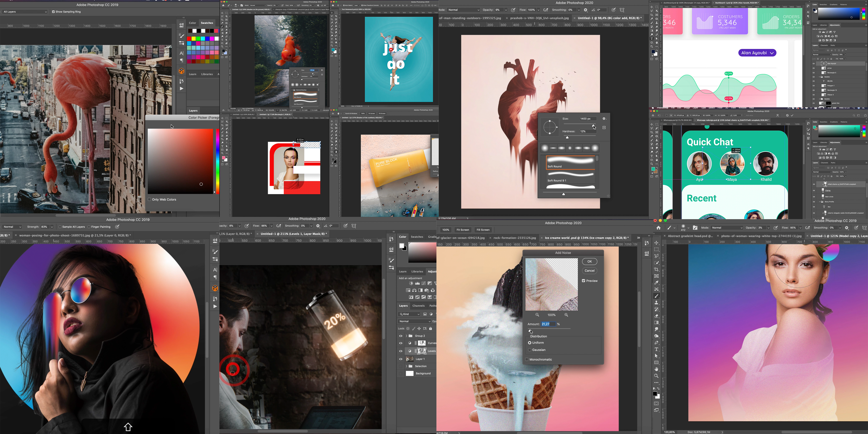Switch to Swatches tab in flamingo window

207,23
